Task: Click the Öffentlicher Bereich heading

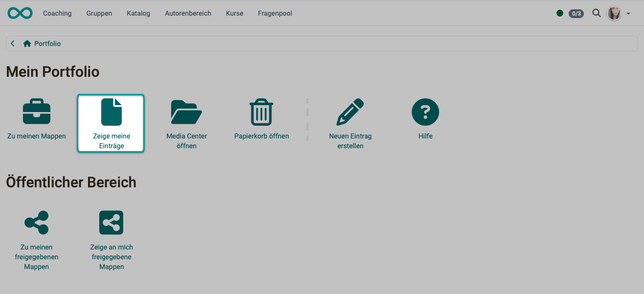Action: tap(71, 182)
